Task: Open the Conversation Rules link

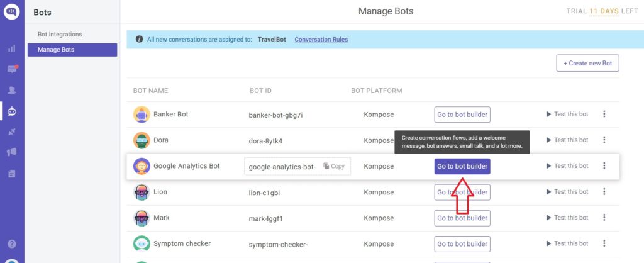Action: (x=321, y=40)
